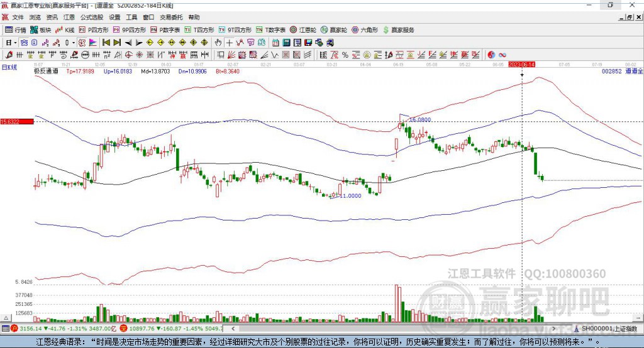Screen dimensions: 644x348
Task: Open the 交易委托 menu
Action: (171, 17)
